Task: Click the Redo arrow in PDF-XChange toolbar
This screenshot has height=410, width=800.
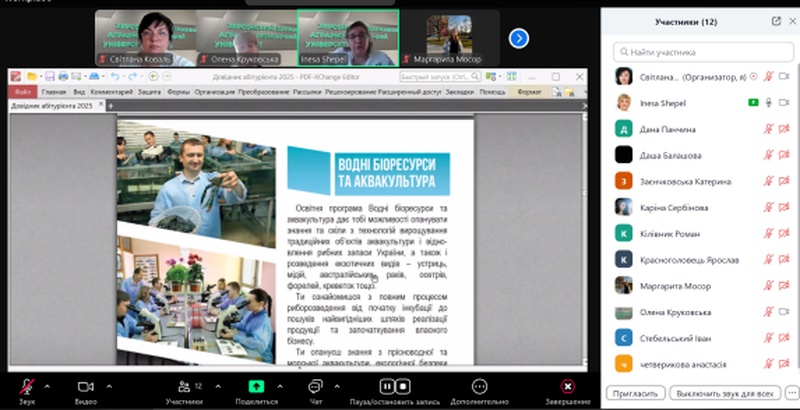Action: tap(133, 77)
